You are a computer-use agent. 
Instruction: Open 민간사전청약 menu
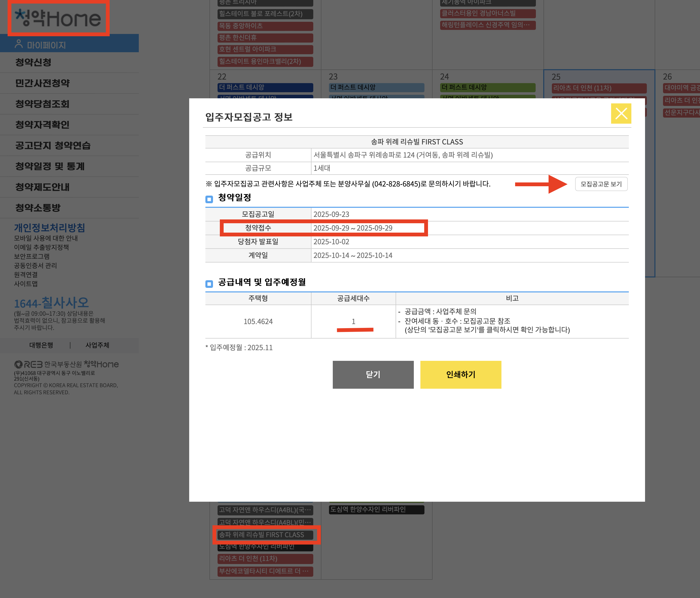point(42,83)
